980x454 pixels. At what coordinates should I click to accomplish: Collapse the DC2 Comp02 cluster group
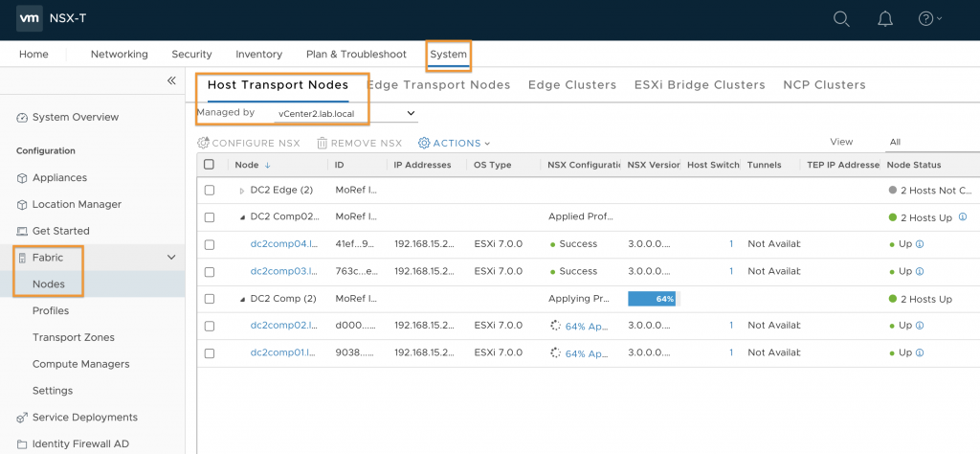coord(242,217)
